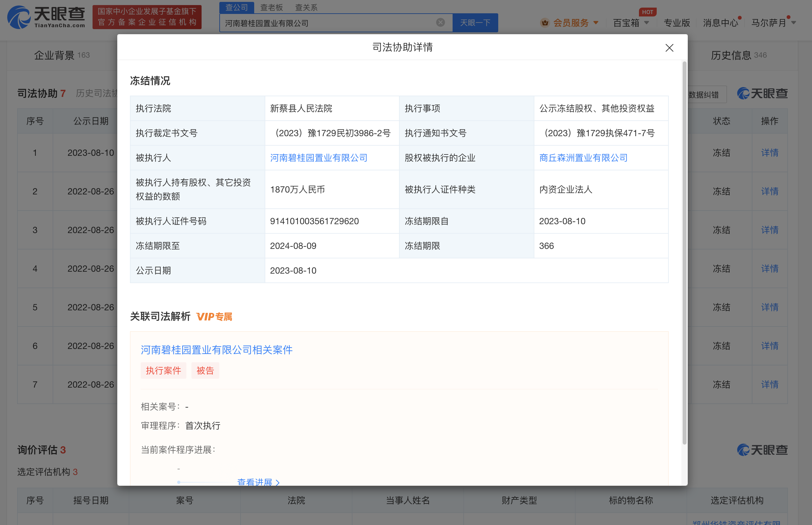This screenshot has height=525, width=812.
Task: Open the 企业背景 section tab
Action: click(55, 55)
